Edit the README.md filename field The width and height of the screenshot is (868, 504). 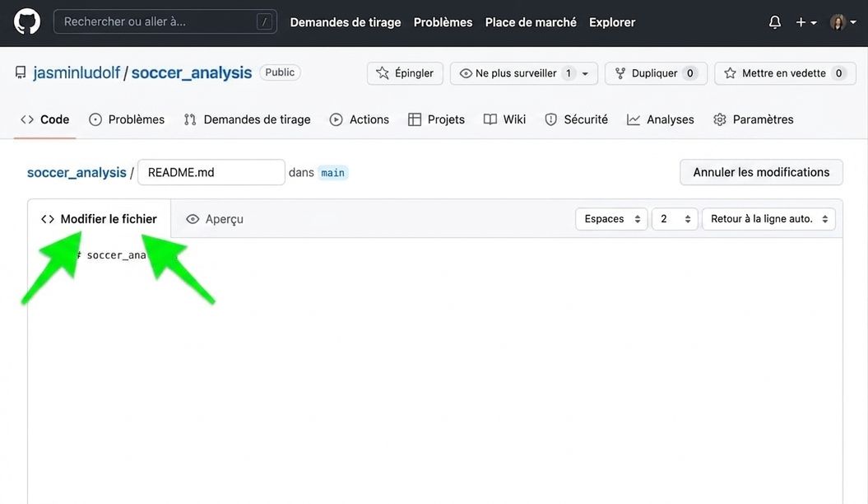coord(211,172)
